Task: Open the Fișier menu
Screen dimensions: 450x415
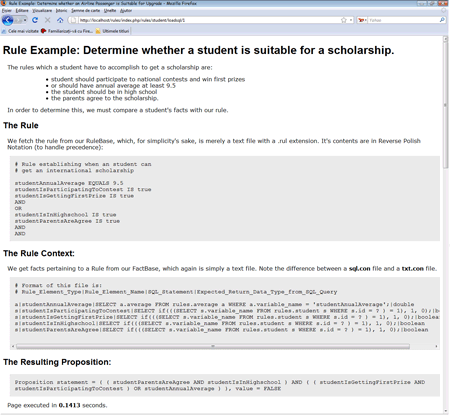Action: pos(6,11)
